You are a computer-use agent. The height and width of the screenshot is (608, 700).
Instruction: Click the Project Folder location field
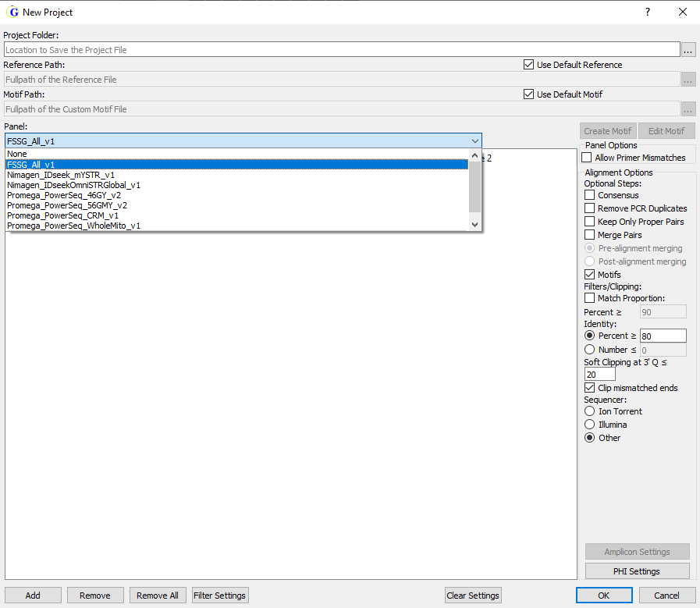click(x=341, y=50)
